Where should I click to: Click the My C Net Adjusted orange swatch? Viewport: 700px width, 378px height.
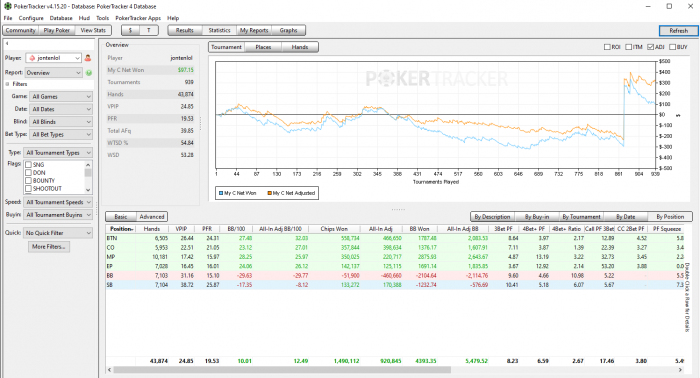[x=269, y=193]
